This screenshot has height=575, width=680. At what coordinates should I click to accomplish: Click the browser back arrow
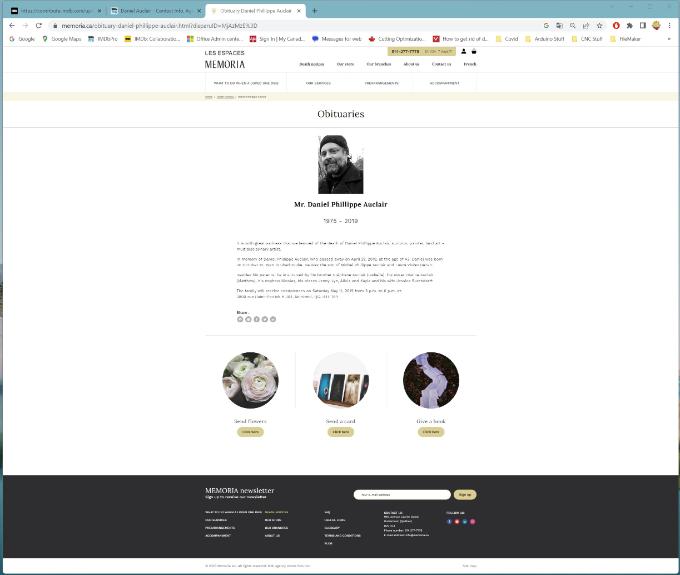click(x=11, y=25)
